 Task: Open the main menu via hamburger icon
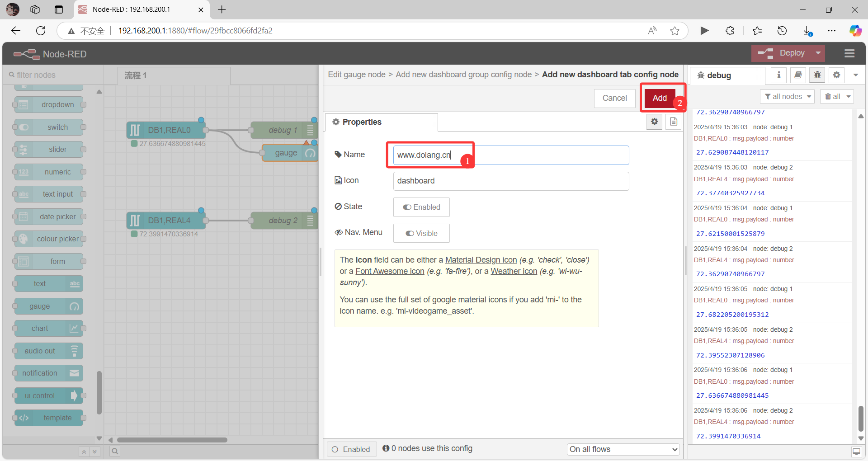849,53
